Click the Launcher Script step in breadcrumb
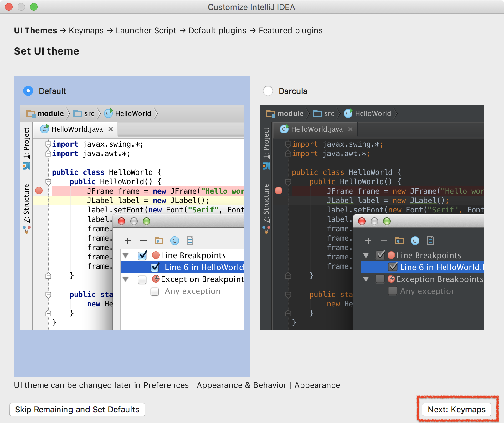Viewport: 504px width, 423px height. pos(146,30)
